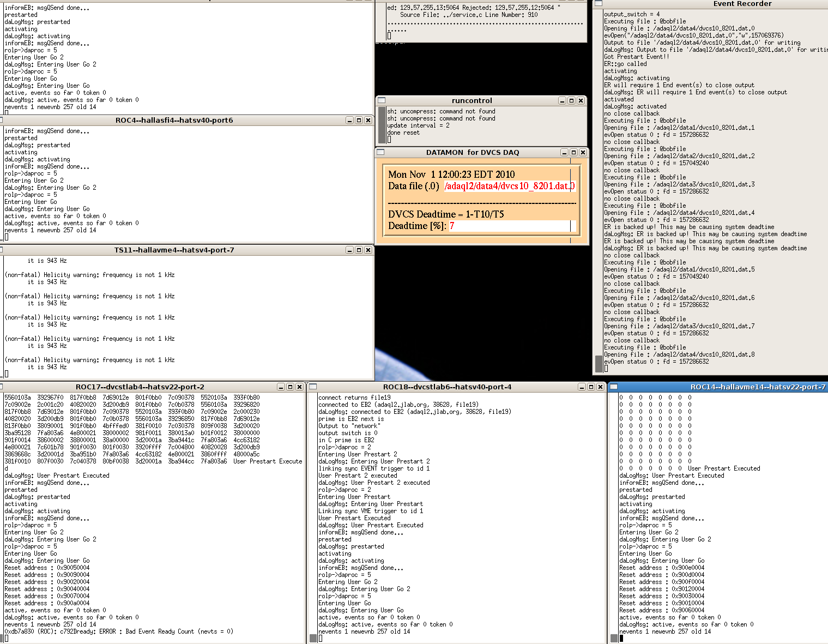Click 'Output to "network"' line in ROC18
The width and height of the screenshot is (828, 644).
(349, 426)
